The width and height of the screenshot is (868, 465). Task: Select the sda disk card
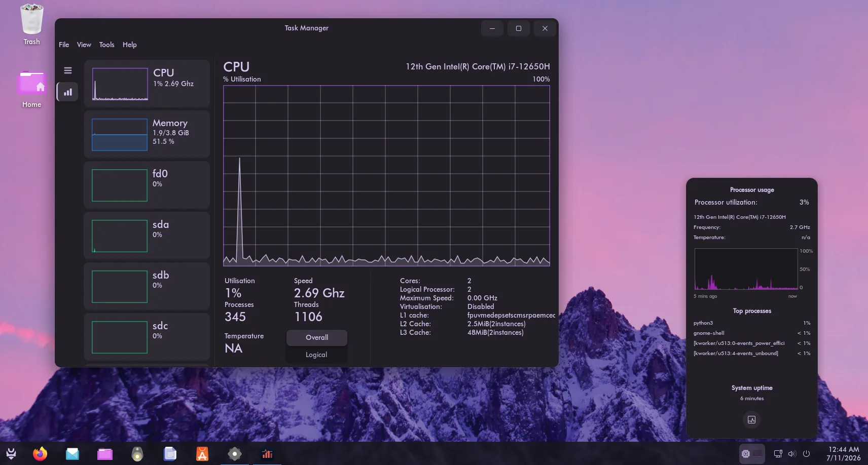point(147,236)
